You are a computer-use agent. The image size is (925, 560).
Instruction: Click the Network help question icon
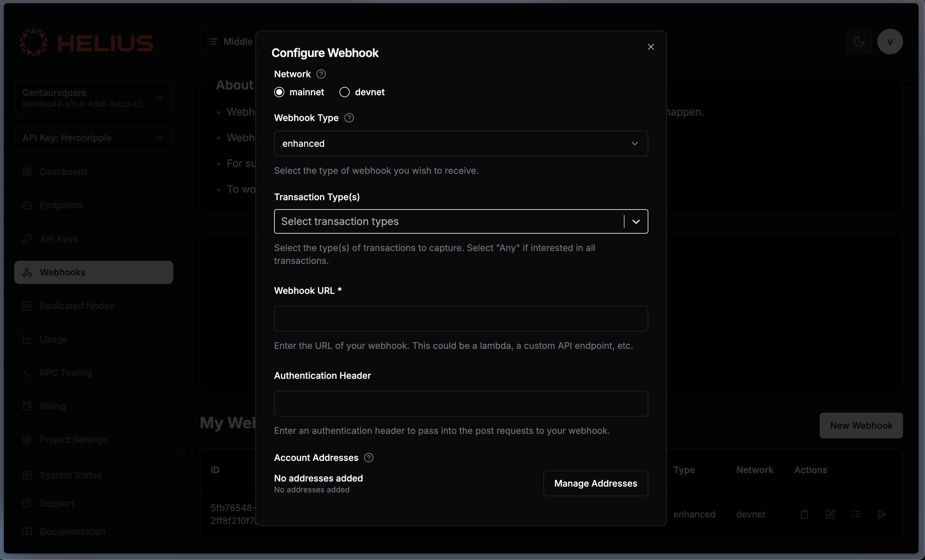[321, 74]
